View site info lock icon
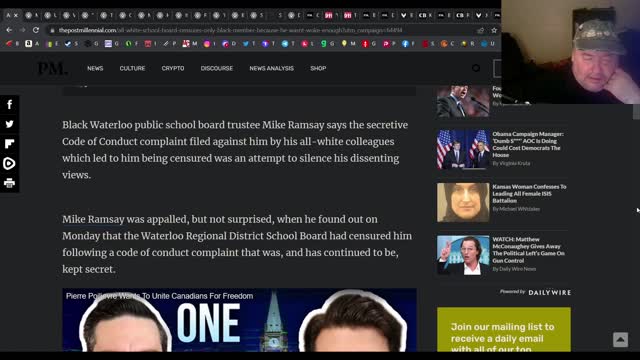The height and width of the screenshot is (360, 640). (x=52, y=30)
